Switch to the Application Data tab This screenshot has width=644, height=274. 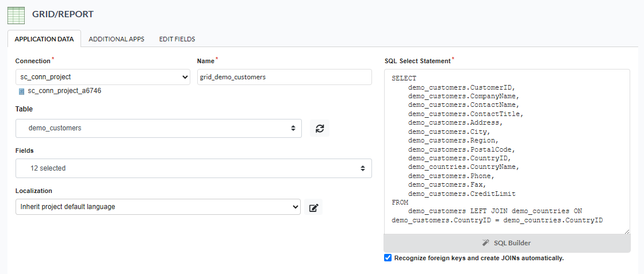pos(44,39)
